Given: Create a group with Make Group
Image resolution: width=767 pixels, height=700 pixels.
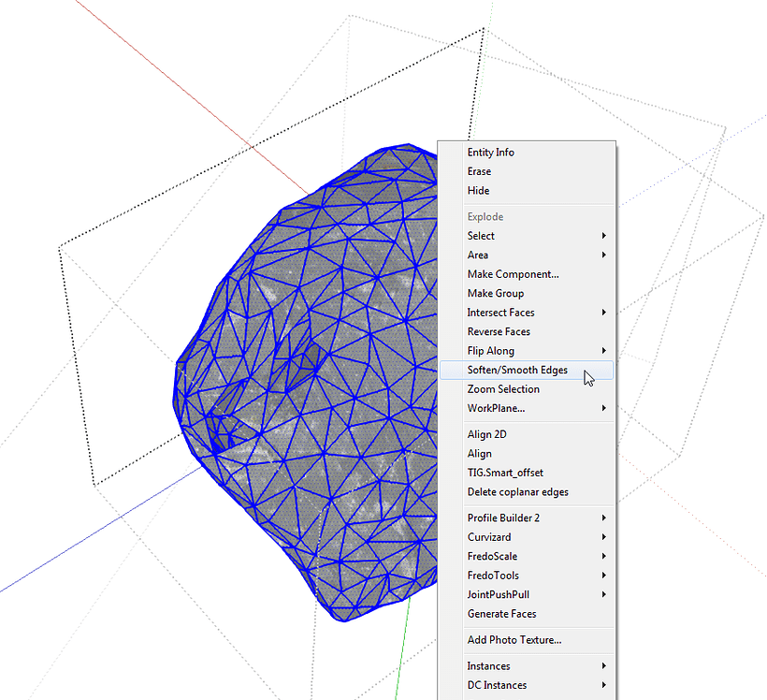Looking at the screenshot, I should coord(494,293).
